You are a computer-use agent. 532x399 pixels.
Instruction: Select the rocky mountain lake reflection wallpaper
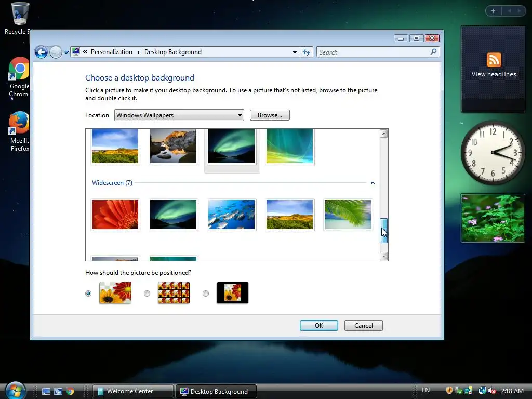[173, 146]
